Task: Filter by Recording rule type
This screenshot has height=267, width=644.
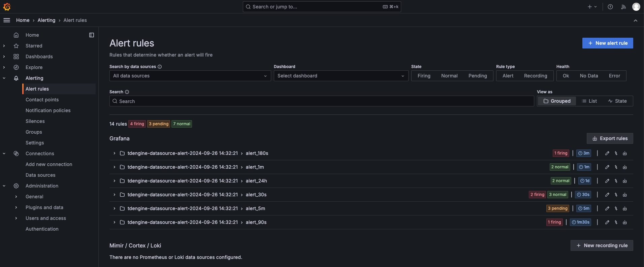Action: pyautogui.click(x=536, y=76)
